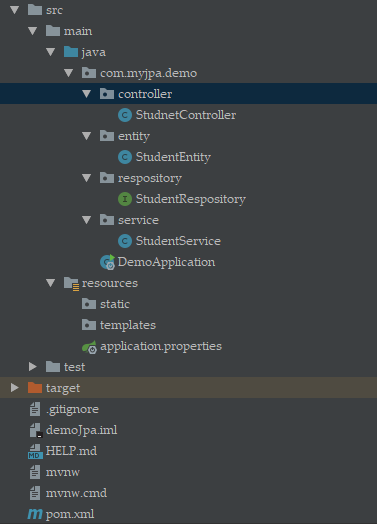
Task: Open the mvnw.cmd file
Action: pos(77,493)
